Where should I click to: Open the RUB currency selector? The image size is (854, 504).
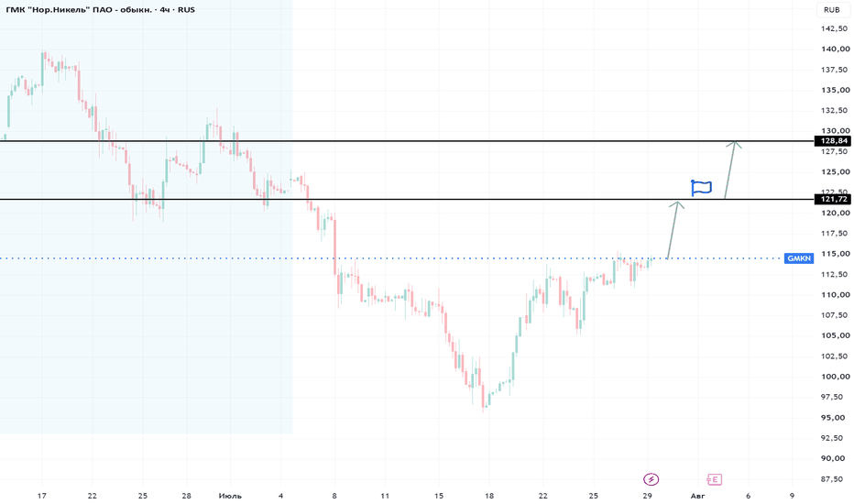(832, 10)
